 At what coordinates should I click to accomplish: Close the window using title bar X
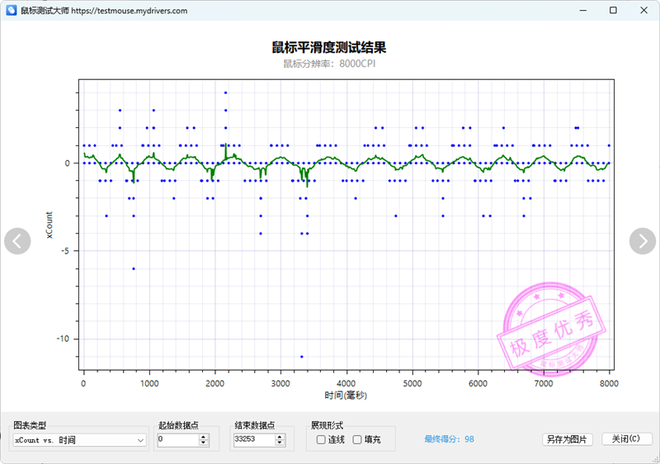click(640, 10)
